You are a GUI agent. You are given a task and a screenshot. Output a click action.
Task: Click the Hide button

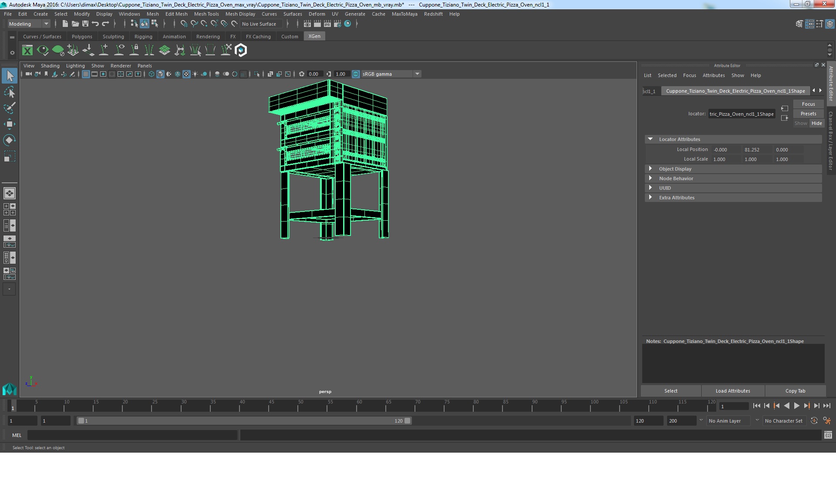[x=816, y=123]
